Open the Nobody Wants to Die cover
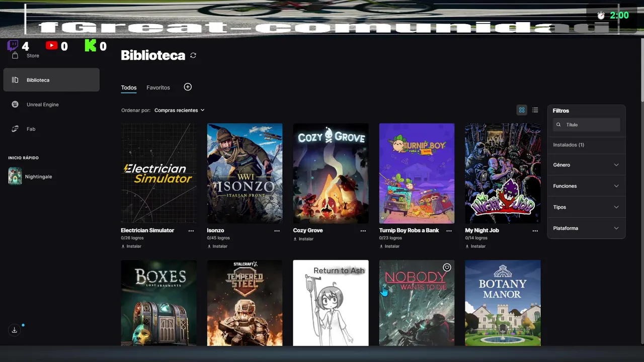This screenshot has height=362, width=644. tap(417, 303)
